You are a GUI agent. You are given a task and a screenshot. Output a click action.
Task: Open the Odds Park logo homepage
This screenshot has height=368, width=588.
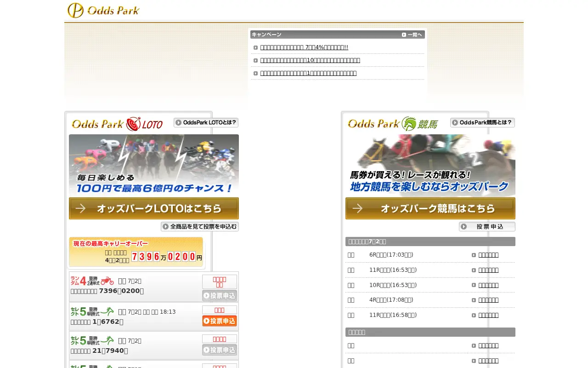(x=103, y=10)
